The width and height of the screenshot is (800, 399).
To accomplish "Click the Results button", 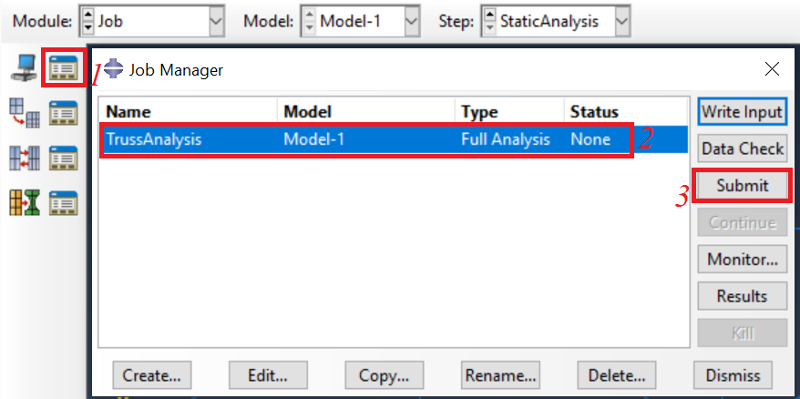I will tap(742, 296).
